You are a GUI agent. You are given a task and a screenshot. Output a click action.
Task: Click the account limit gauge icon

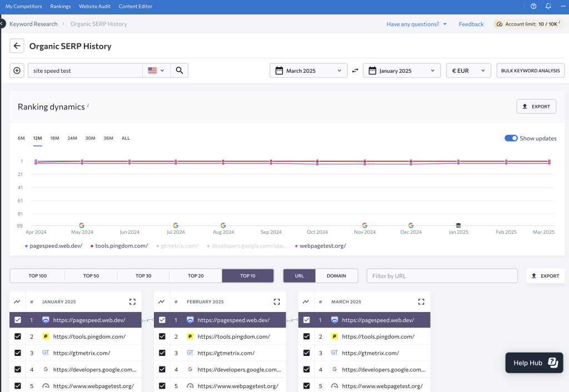(500, 24)
